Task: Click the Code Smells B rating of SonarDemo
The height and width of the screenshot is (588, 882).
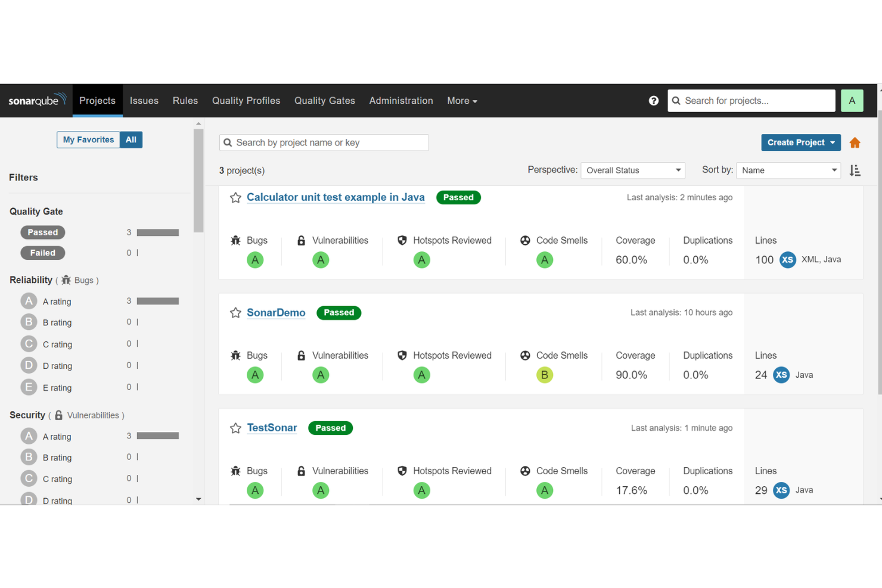Action: tap(544, 375)
